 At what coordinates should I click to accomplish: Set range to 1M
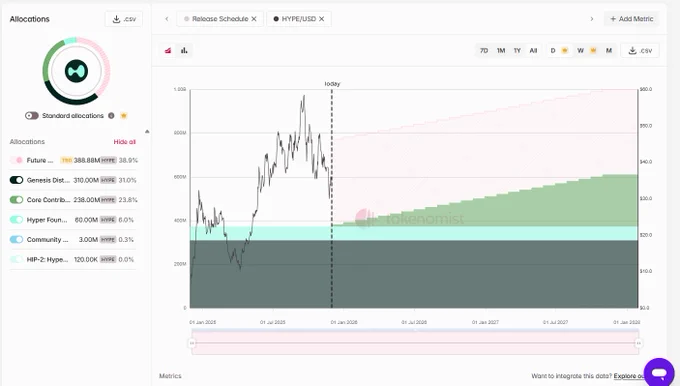501,51
